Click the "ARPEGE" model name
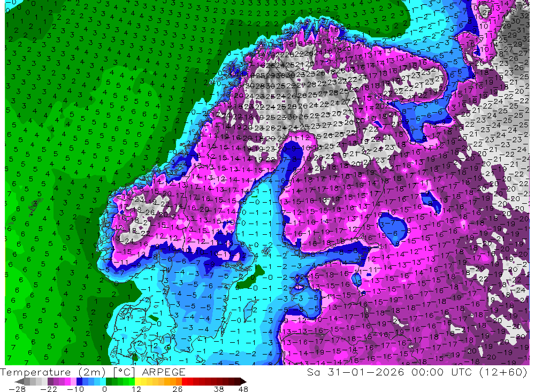This screenshot has height=392, width=535. 163,372
